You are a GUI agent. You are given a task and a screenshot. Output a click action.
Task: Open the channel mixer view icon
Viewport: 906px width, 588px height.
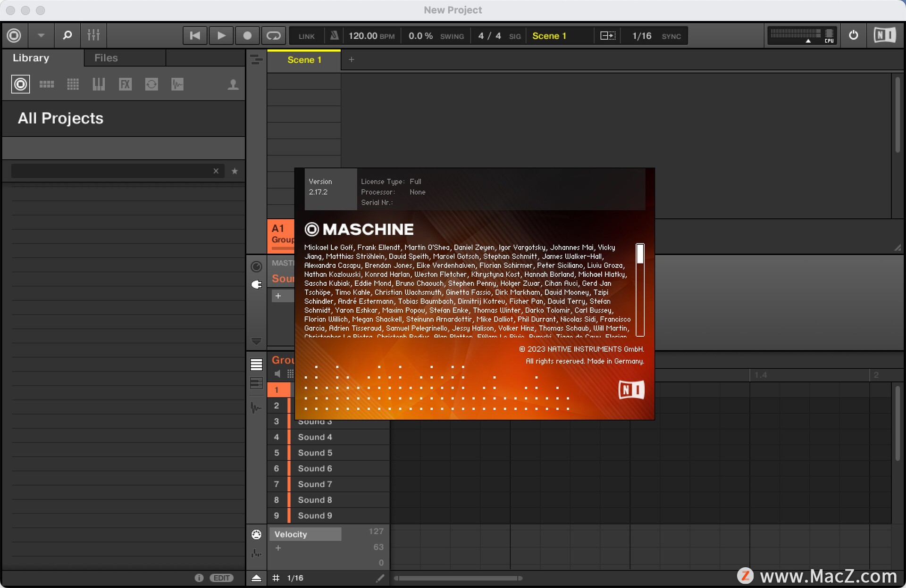93,35
